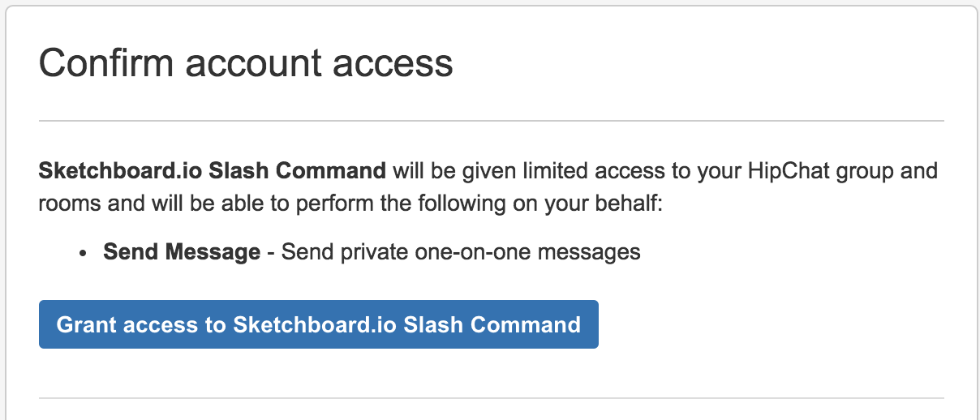The image size is (980, 420).
Task: Click the bold Send Message permission label
Action: [x=182, y=252]
